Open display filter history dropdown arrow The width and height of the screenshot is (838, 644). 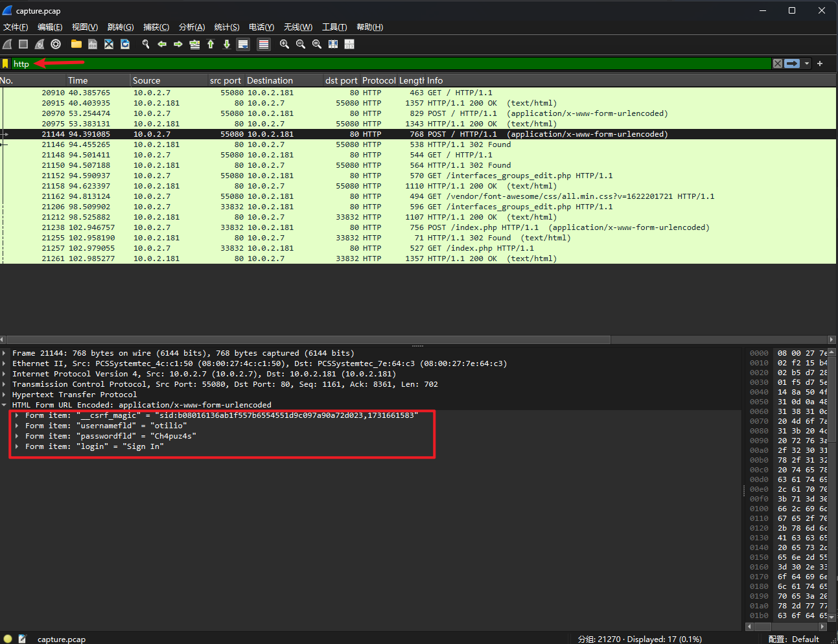click(807, 63)
